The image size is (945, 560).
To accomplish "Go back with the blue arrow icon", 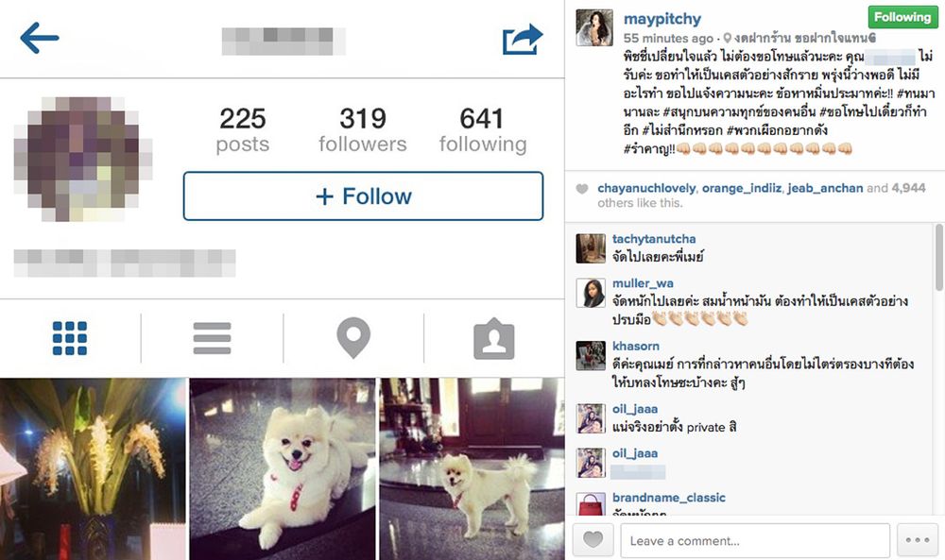I will [x=40, y=38].
